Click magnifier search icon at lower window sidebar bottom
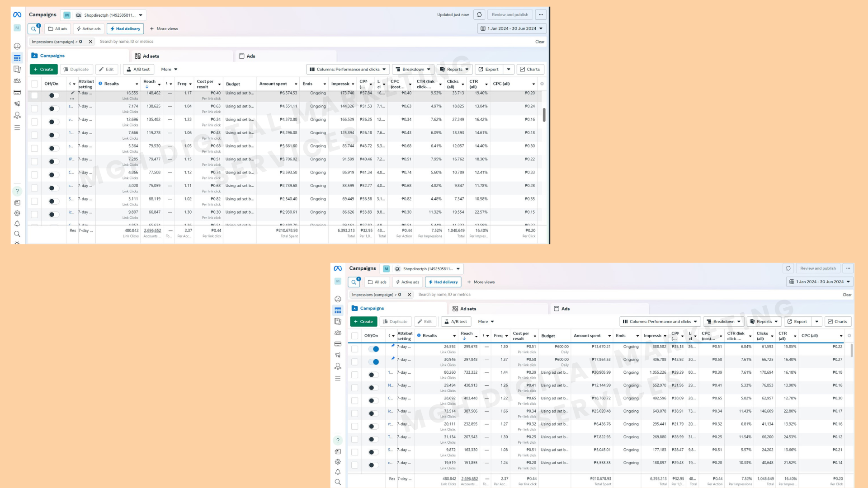The width and height of the screenshot is (868, 488). pos(338,482)
